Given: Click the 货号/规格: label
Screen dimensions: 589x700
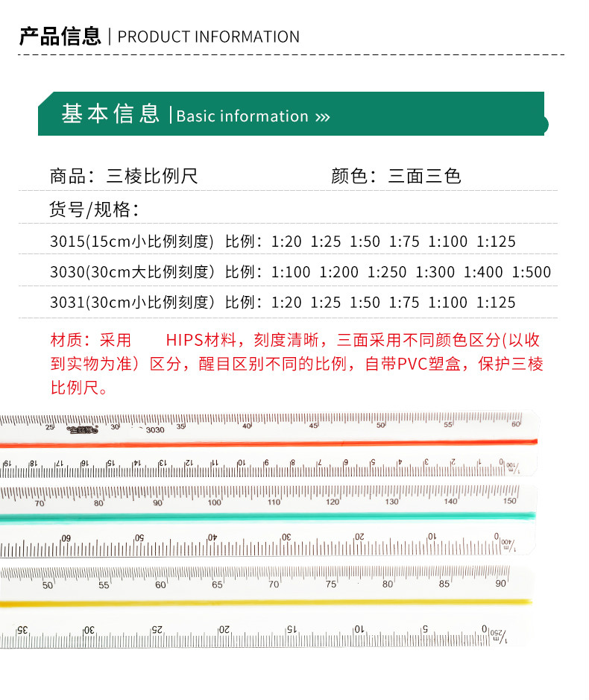Looking at the screenshot, I should [x=94, y=209].
